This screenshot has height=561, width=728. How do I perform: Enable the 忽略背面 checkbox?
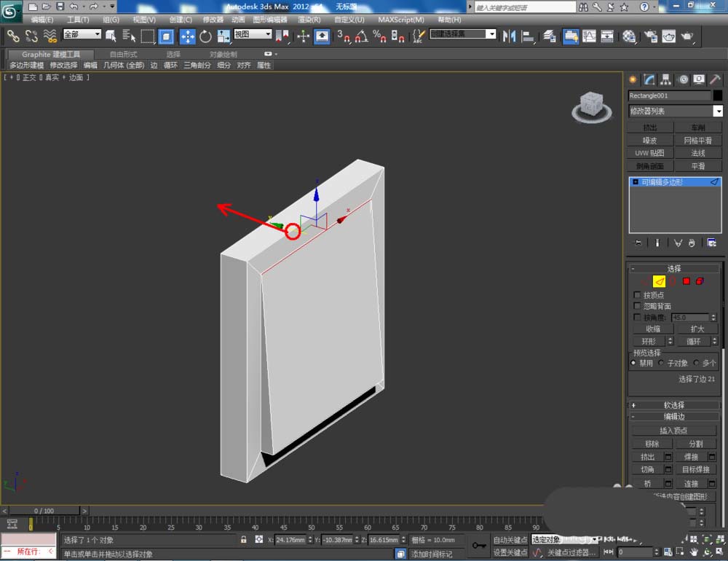637,306
